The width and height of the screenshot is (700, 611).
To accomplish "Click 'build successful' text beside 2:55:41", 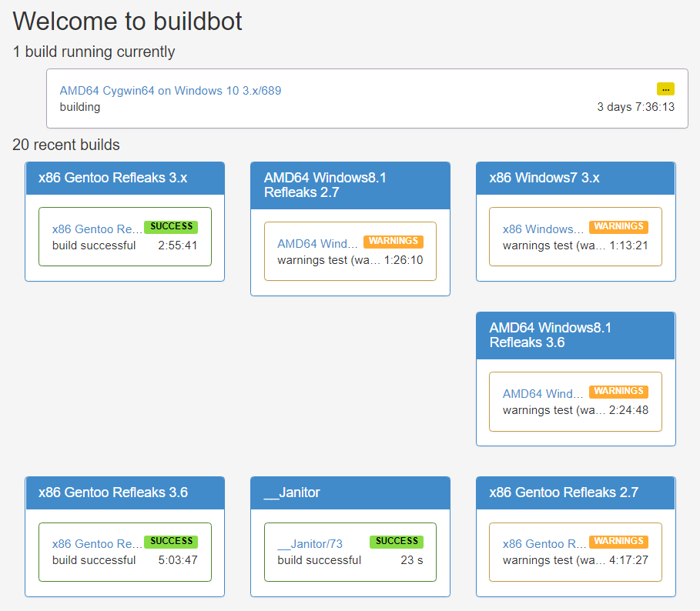I will 94,245.
